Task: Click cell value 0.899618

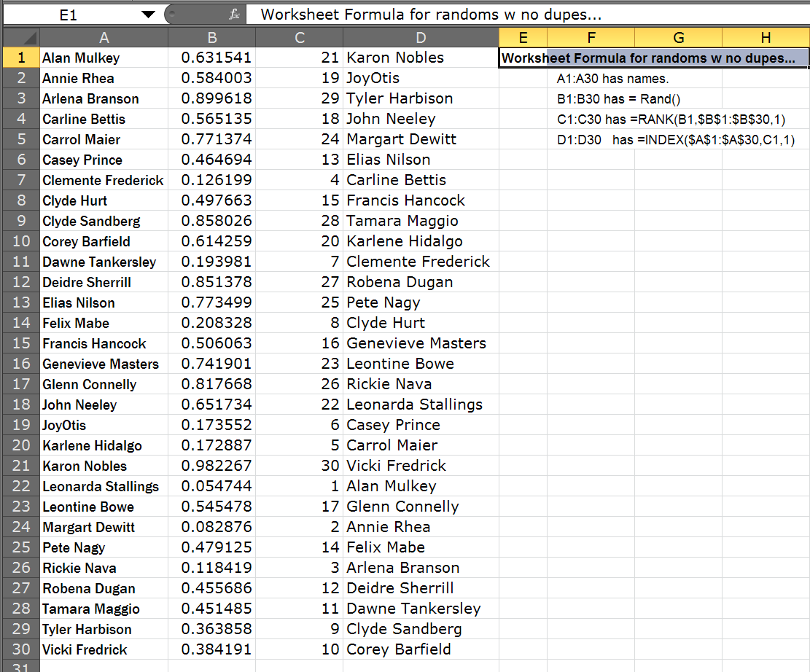Action: coord(212,98)
